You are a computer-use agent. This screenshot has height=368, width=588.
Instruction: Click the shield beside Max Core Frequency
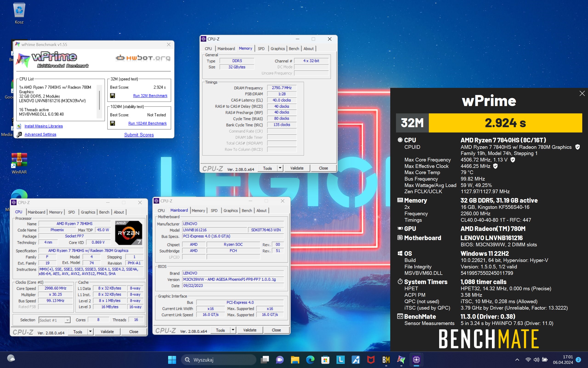pyautogui.click(x=513, y=160)
